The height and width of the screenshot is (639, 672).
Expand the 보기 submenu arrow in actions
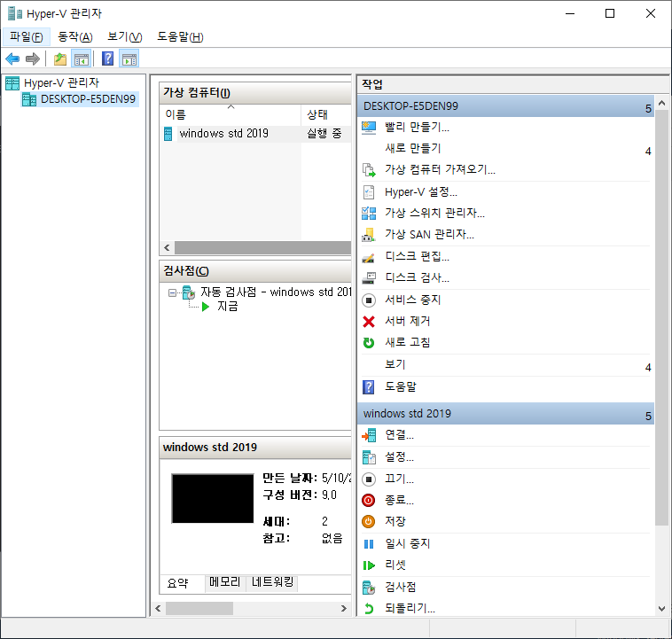(648, 367)
